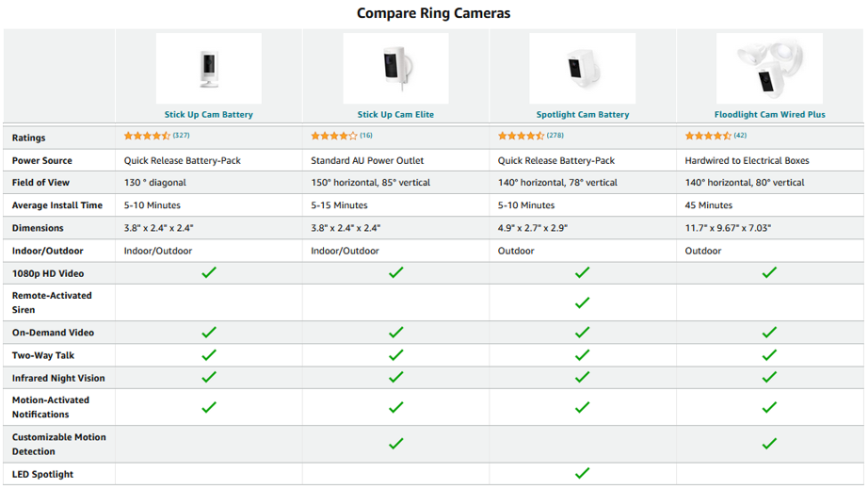Open the Stick Up Cam Elite link
868x489 pixels.
[395, 115]
